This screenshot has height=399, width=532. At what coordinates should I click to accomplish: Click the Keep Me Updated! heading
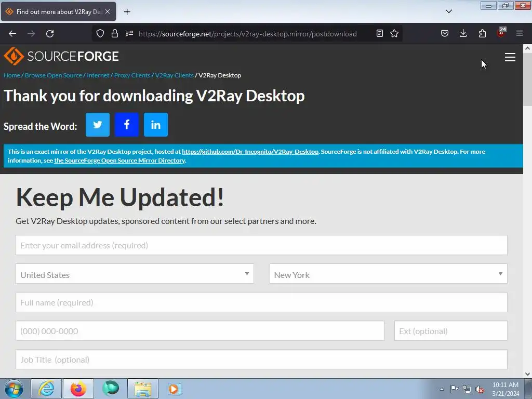coord(120,197)
